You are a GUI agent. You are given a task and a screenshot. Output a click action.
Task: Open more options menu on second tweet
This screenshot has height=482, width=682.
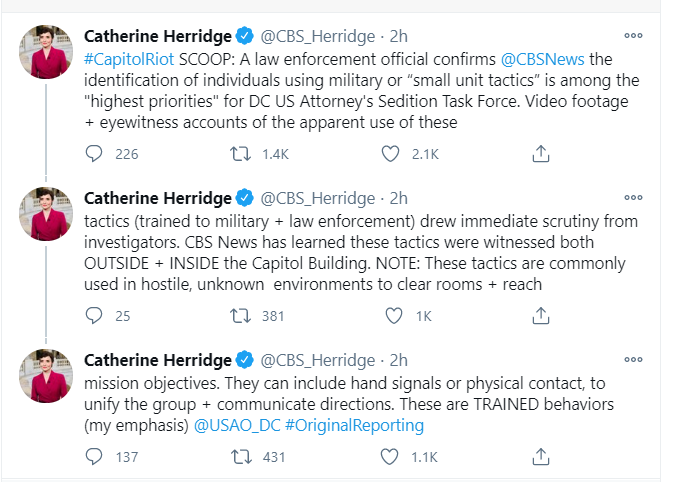(x=633, y=197)
